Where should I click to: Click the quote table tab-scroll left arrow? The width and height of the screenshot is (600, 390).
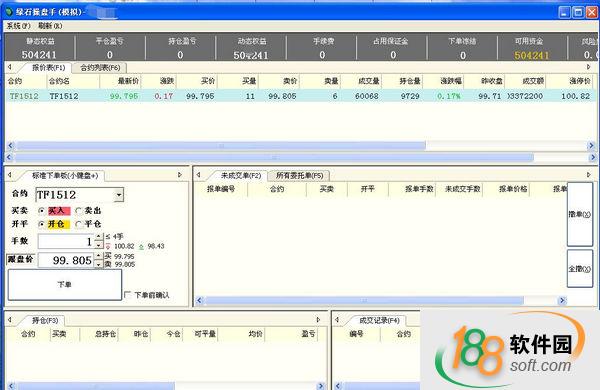(x=10, y=67)
